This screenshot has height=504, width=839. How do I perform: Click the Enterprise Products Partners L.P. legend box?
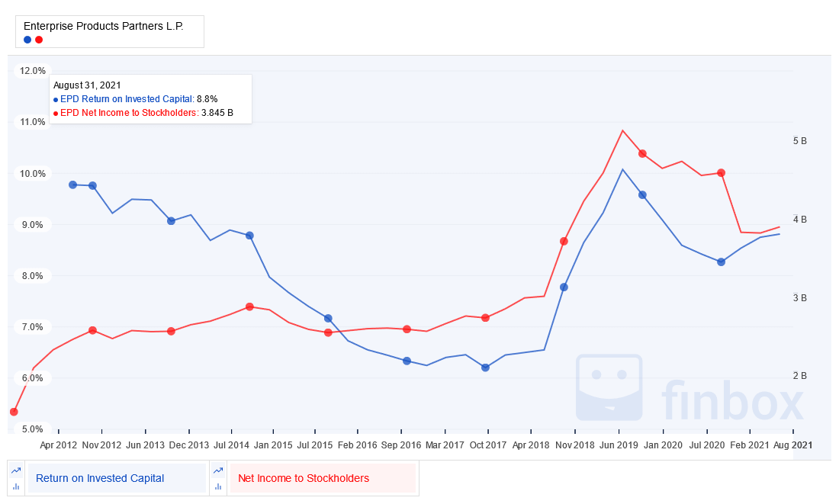(x=110, y=31)
